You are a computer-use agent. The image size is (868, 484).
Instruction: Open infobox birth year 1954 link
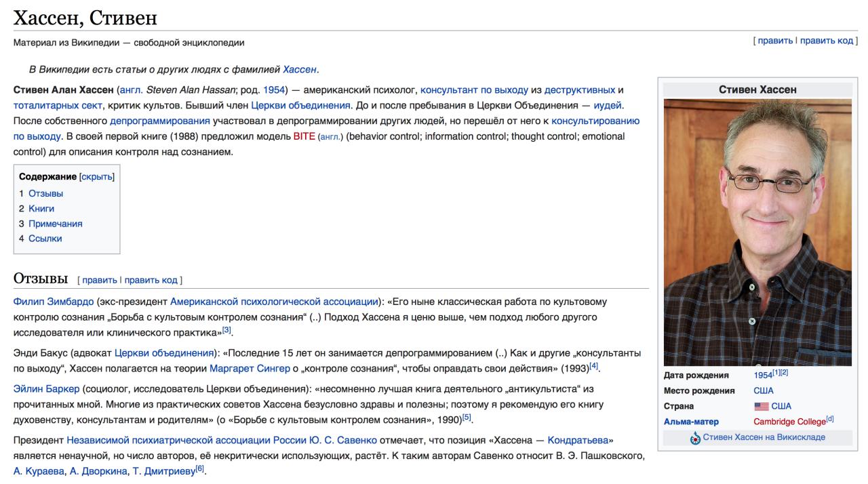[763, 375]
